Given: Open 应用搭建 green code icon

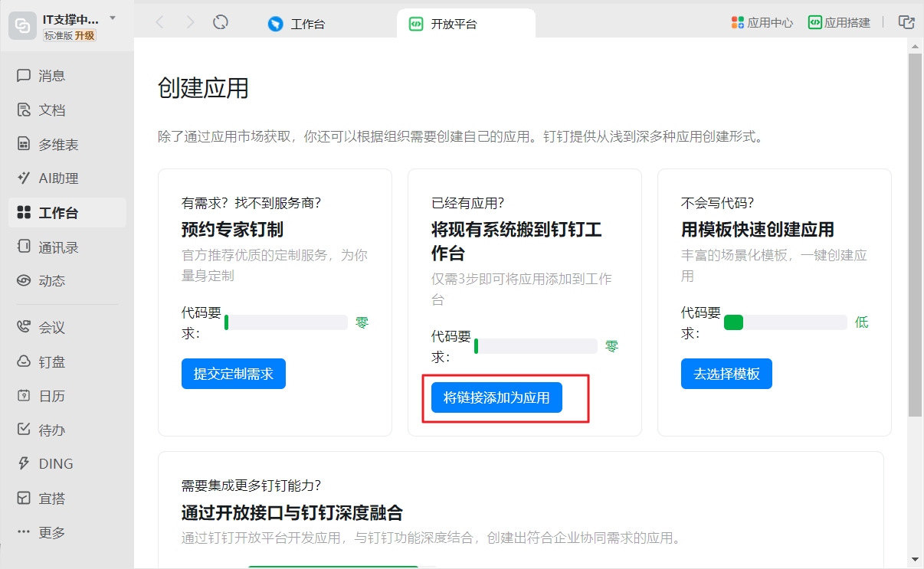Looking at the screenshot, I should pyautogui.click(x=815, y=23).
